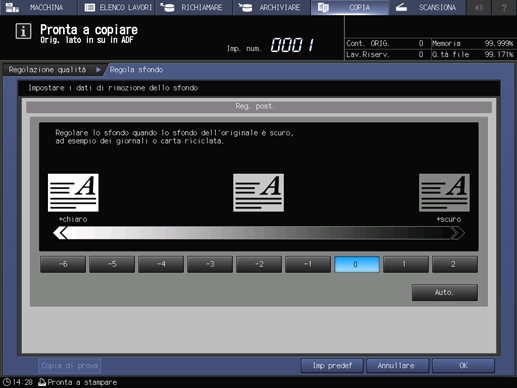Click the lighter double arrow on gradient bar
517x388 pixels.
(60, 233)
